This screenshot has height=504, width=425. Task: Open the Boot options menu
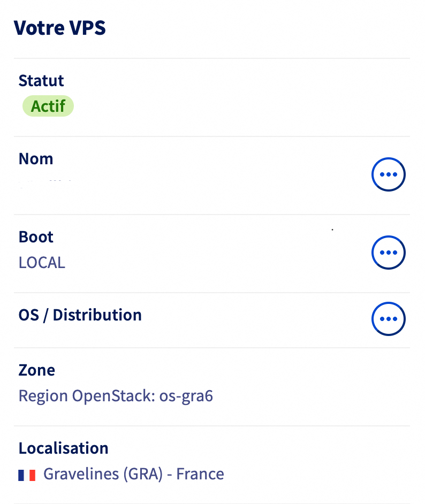coord(388,253)
